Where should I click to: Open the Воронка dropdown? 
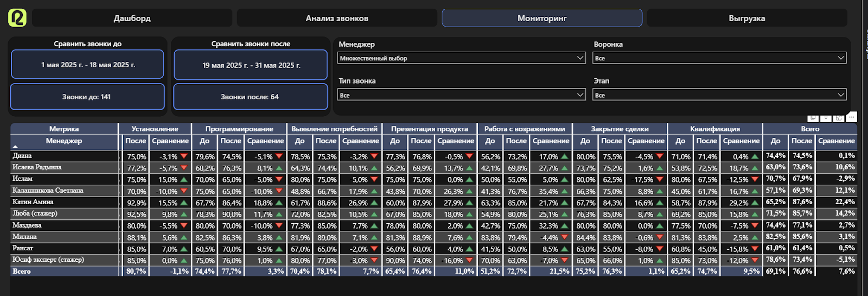(719, 58)
